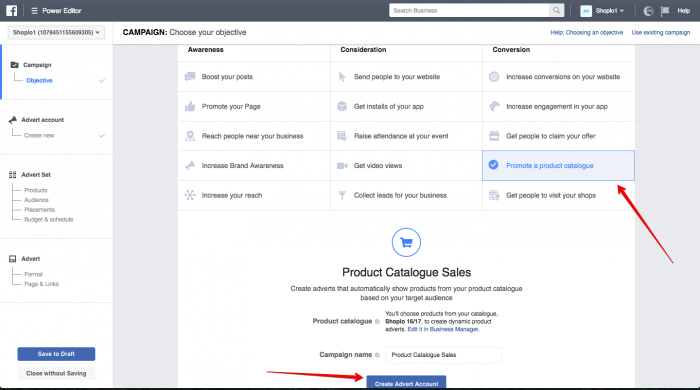Click the Consideration column header
The width and height of the screenshot is (700, 390).
(363, 50)
